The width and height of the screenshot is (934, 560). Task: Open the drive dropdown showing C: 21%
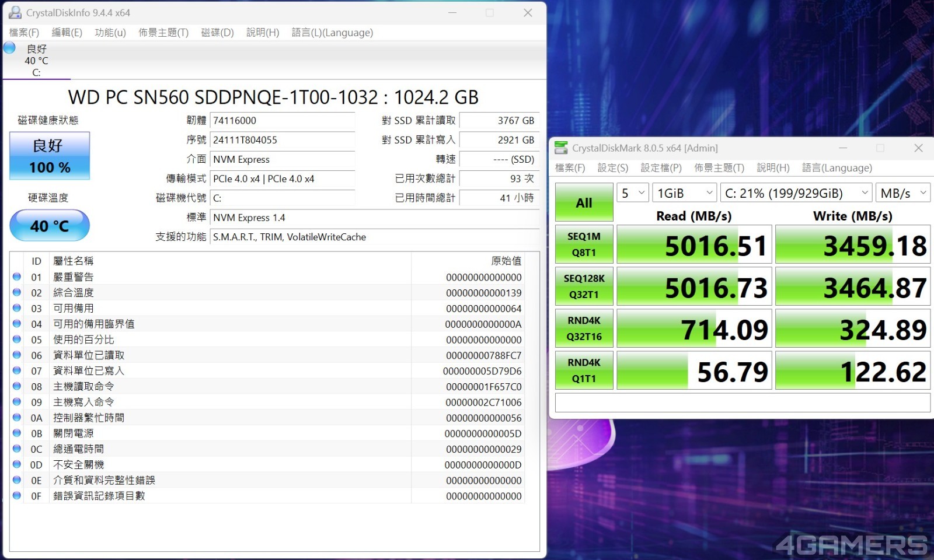point(796,192)
